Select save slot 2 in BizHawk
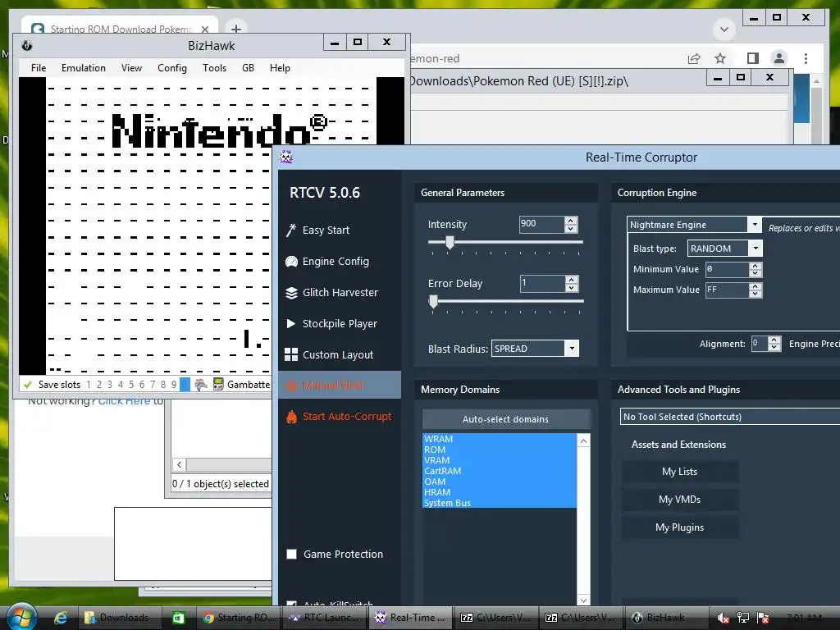Viewport: 840px width, 630px height. tap(99, 384)
